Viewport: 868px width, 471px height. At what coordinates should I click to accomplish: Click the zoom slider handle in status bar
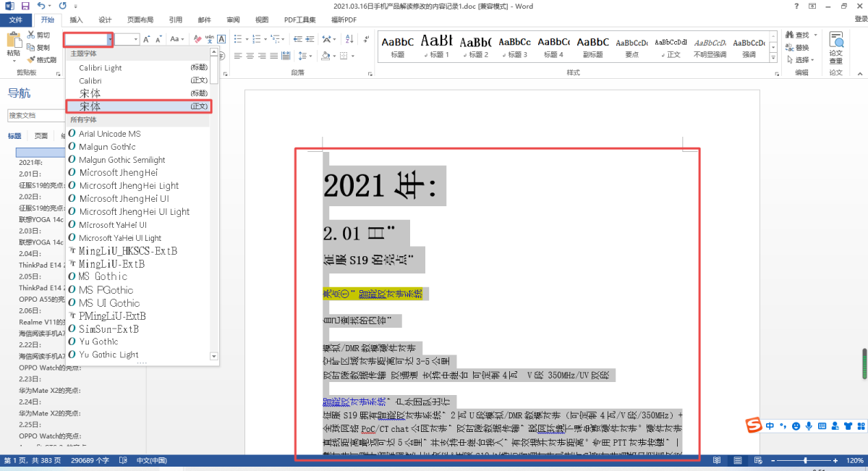(x=806, y=461)
